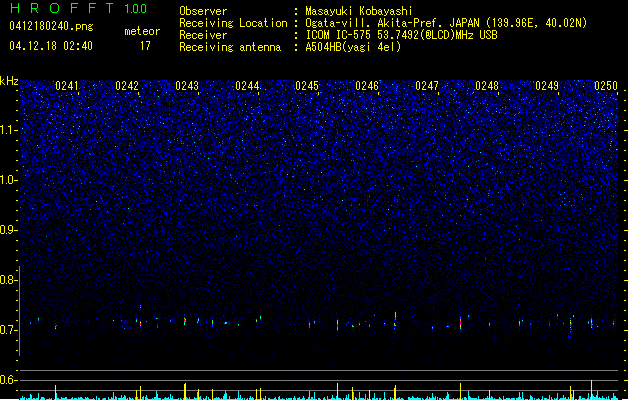Click the 0243 time marker
The width and height of the screenshot is (629, 400).
(x=187, y=86)
